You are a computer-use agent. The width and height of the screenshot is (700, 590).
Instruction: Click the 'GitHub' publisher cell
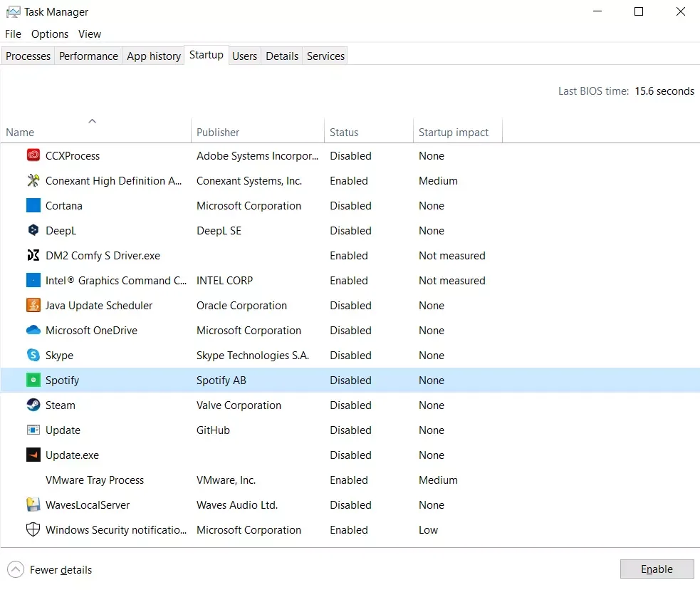[x=213, y=430]
